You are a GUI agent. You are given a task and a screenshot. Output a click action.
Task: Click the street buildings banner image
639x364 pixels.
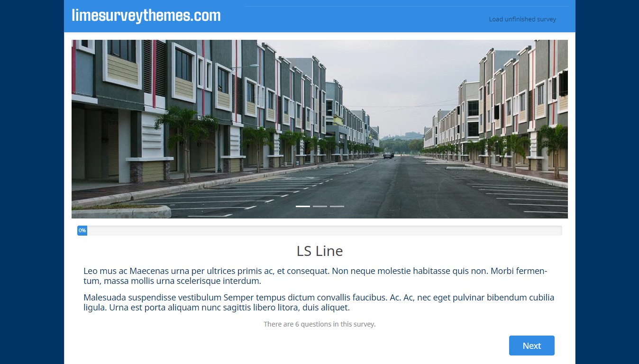pyautogui.click(x=319, y=129)
